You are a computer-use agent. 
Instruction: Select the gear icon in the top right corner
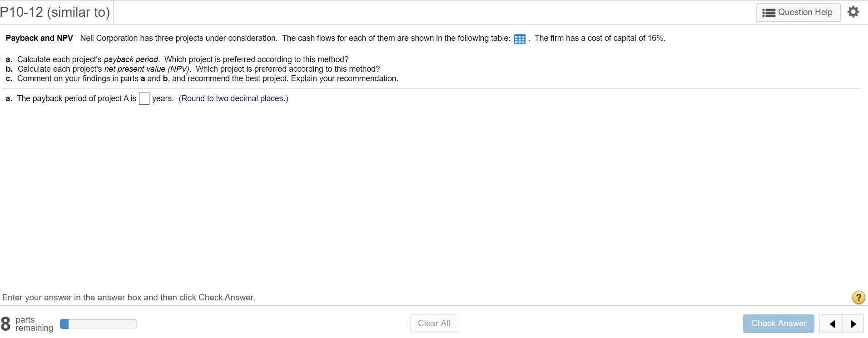853,12
